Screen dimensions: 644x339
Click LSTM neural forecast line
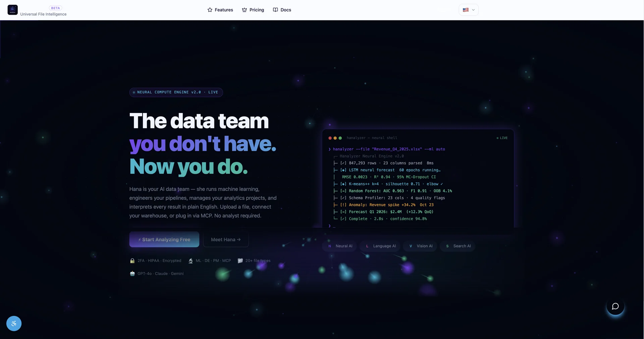tap(387, 170)
